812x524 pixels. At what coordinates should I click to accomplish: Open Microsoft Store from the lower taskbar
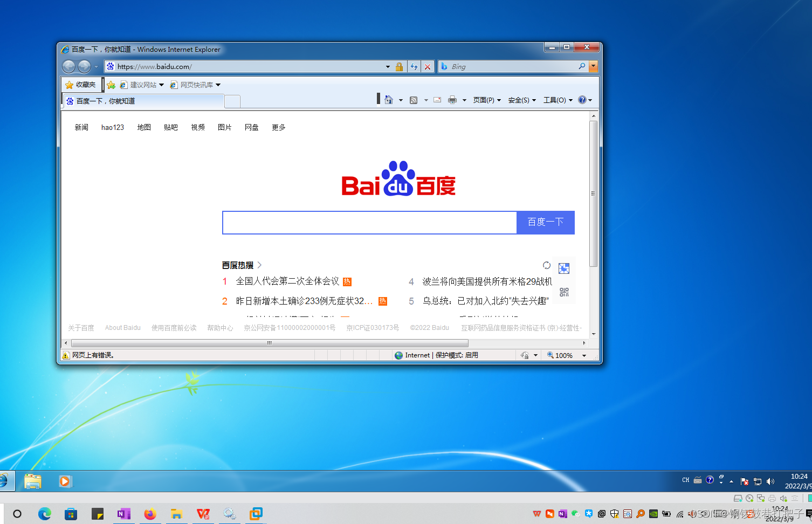click(x=71, y=514)
